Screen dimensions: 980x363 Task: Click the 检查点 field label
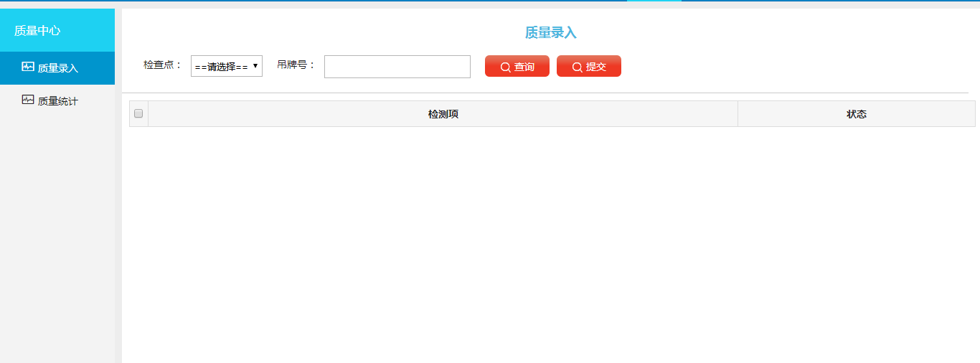(164, 65)
